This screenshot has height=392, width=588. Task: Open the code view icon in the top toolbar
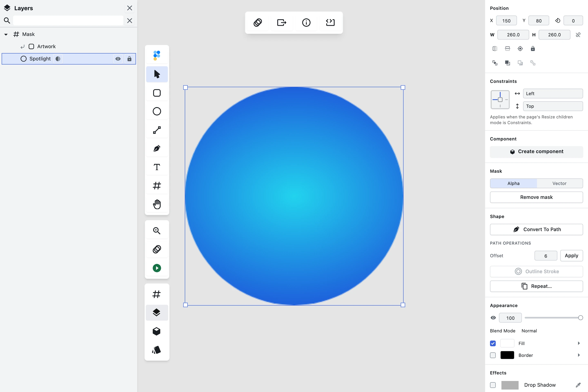(330, 22)
